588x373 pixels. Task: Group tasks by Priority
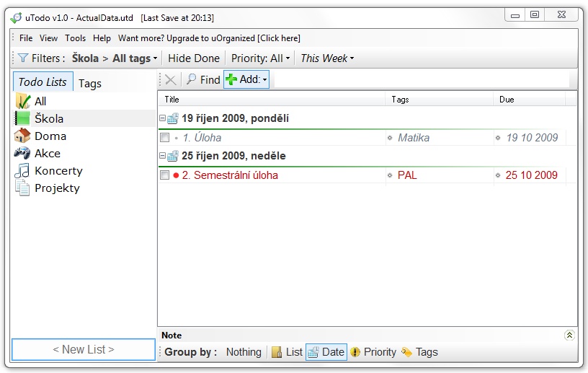pos(373,352)
